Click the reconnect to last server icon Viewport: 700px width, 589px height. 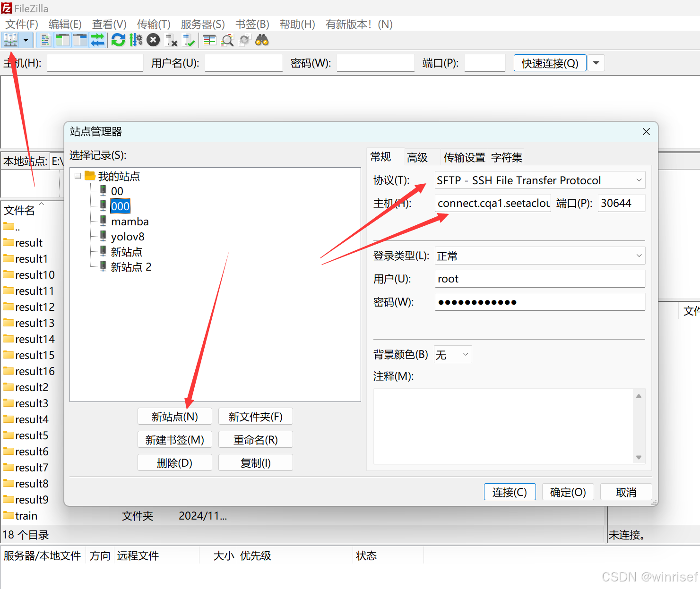pyautogui.click(x=189, y=40)
